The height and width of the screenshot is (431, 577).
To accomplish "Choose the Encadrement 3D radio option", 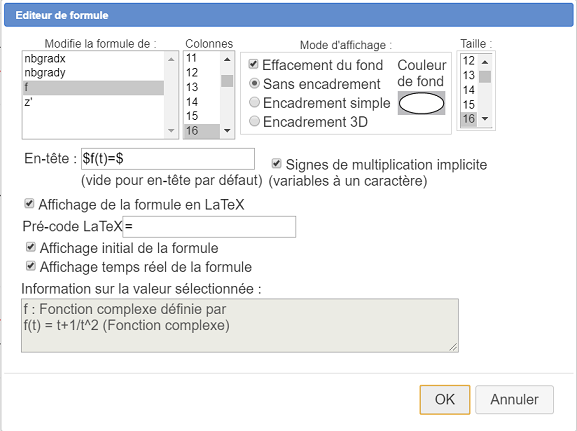I will [254, 121].
